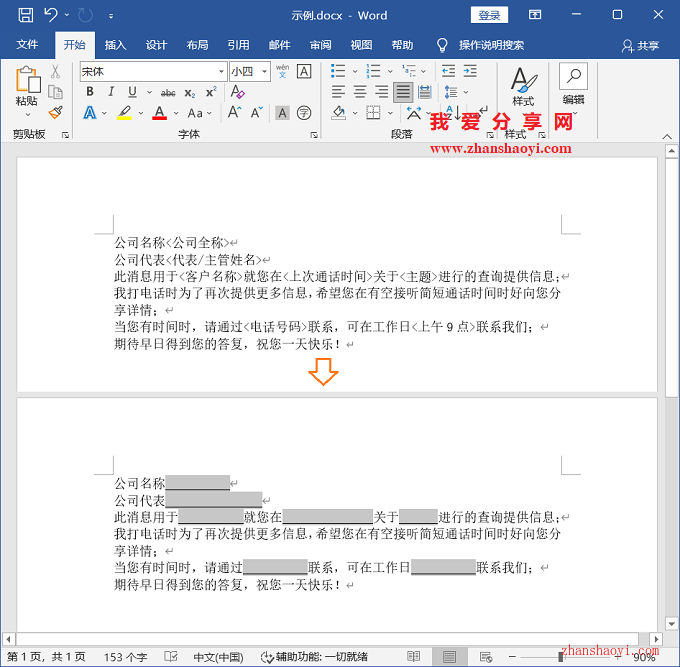Toggle subscript formatting
Image resolution: width=680 pixels, height=667 pixels.
point(190,93)
